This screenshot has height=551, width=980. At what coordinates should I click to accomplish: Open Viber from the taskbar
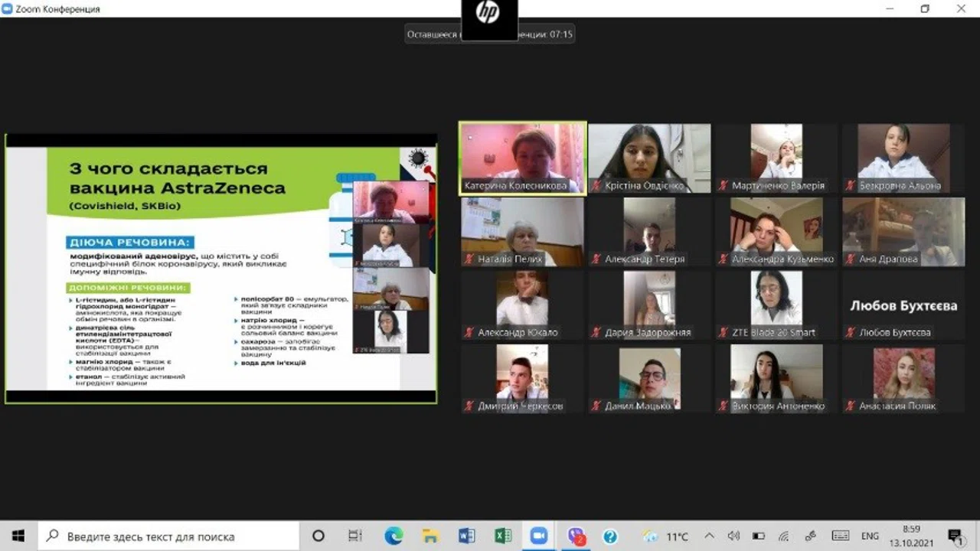pos(576,536)
